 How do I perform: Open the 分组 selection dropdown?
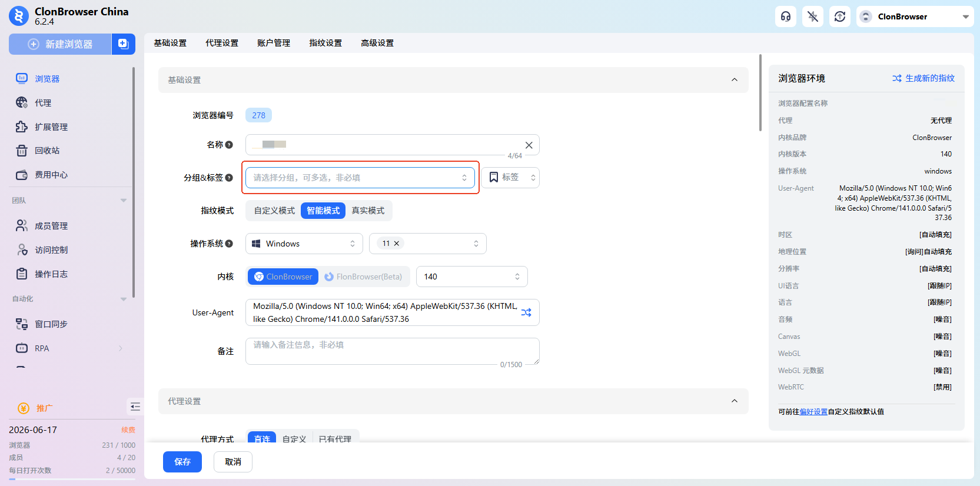click(x=360, y=178)
